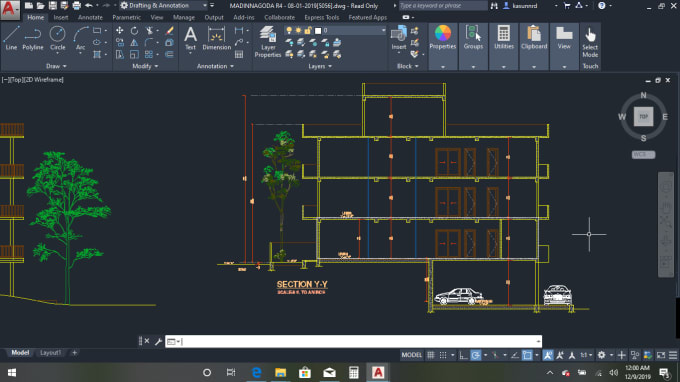Click the Select Mode touch button

pos(590,42)
